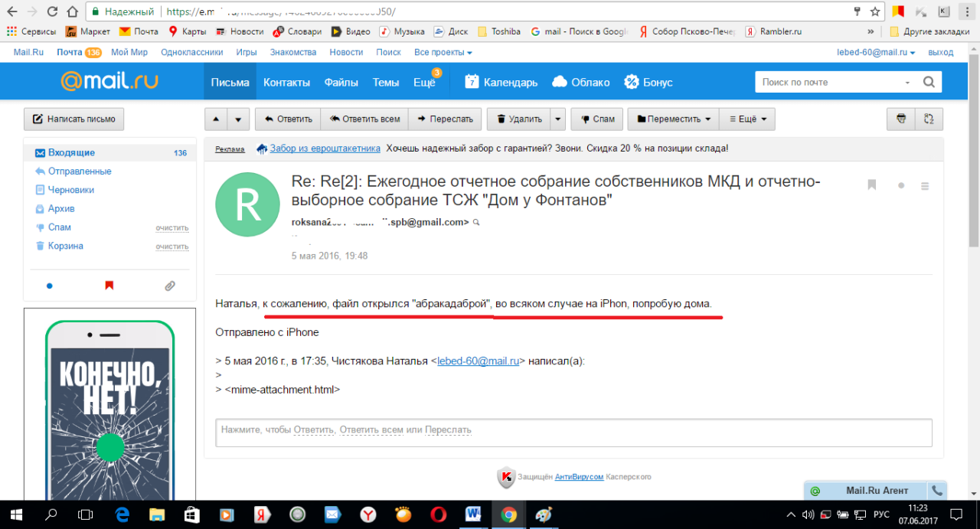The height and width of the screenshot is (529, 980).
Task: Expand the Ещё actions dropdown in toolbar
Action: click(747, 119)
